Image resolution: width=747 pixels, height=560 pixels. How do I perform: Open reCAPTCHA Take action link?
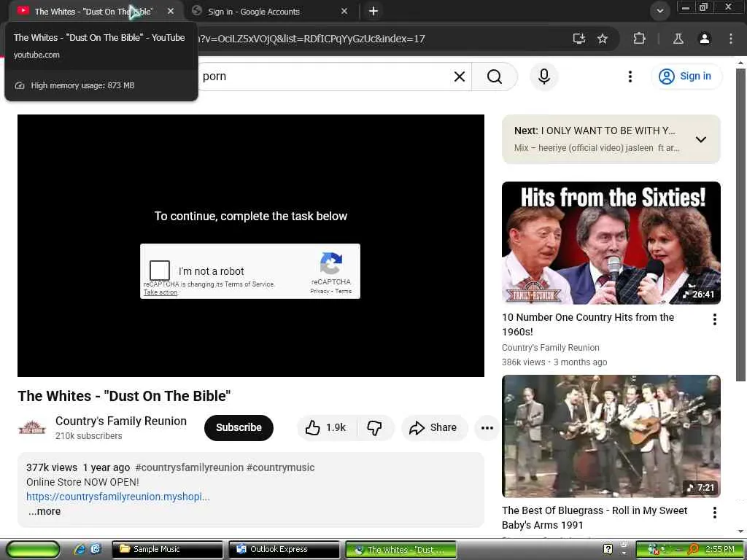pos(160,292)
